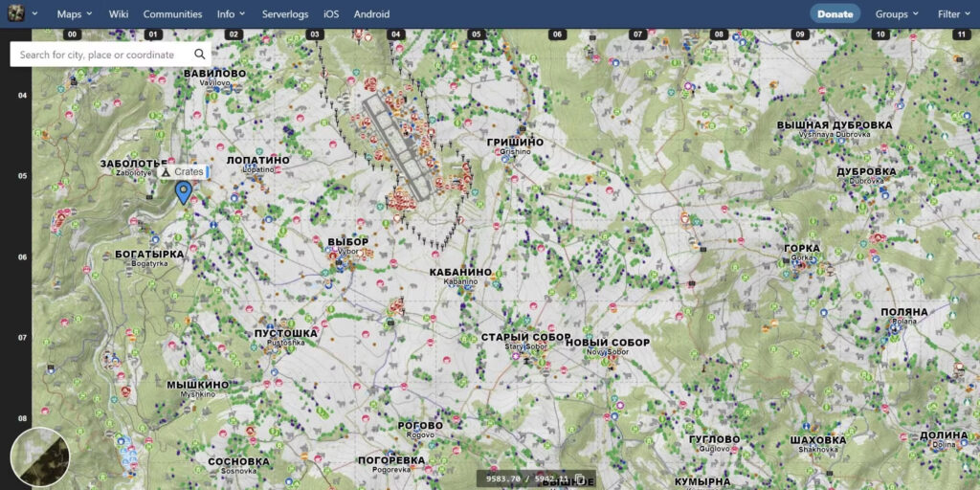This screenshot has height=490, width=980.
Task: Click the search magnifier icon
Action: 200,55
